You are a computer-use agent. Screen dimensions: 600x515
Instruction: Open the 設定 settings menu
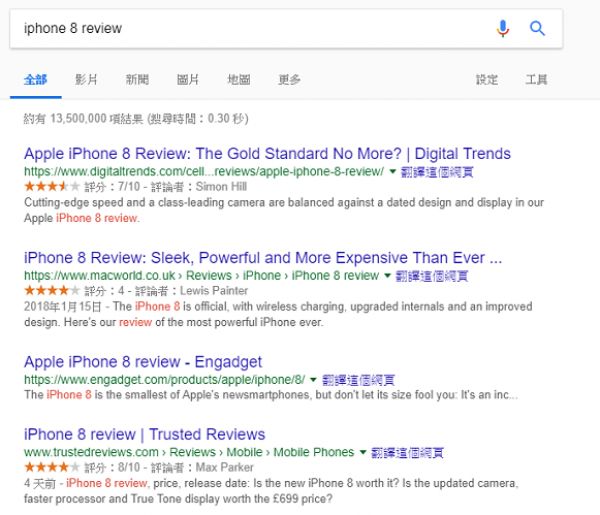487,80
